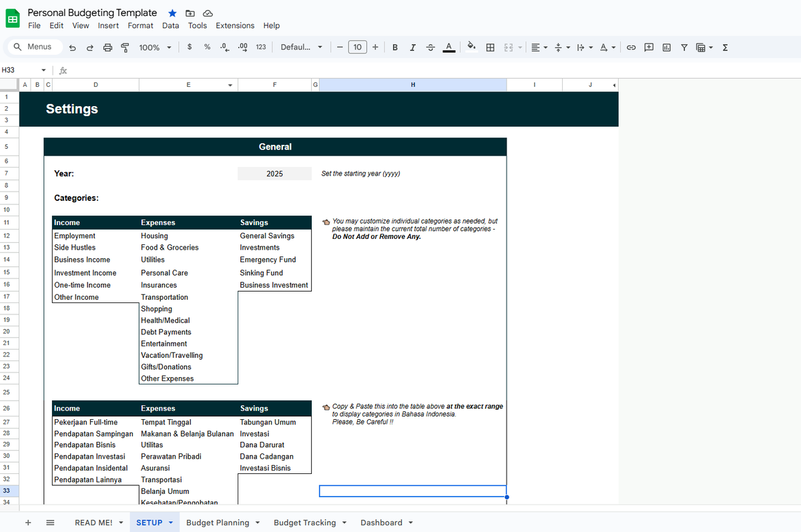Increase font size with plus button
This screenshot has width=801, height=532.
coord(375,47)
